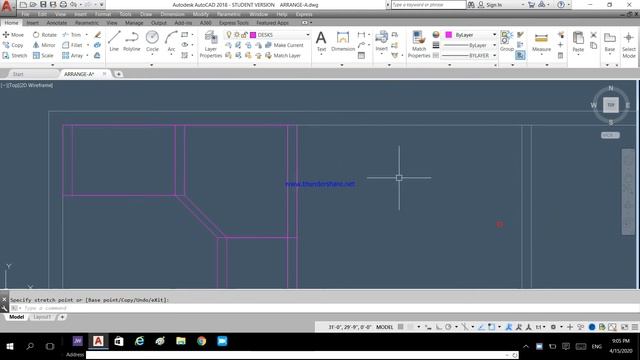Select the Stretch tool
Screen dimensions: 640x360
click(15, 55)
